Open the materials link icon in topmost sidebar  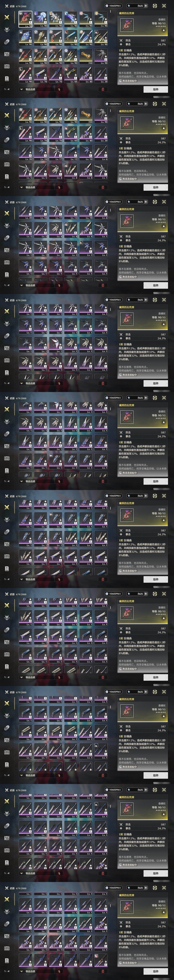point(7,42)
